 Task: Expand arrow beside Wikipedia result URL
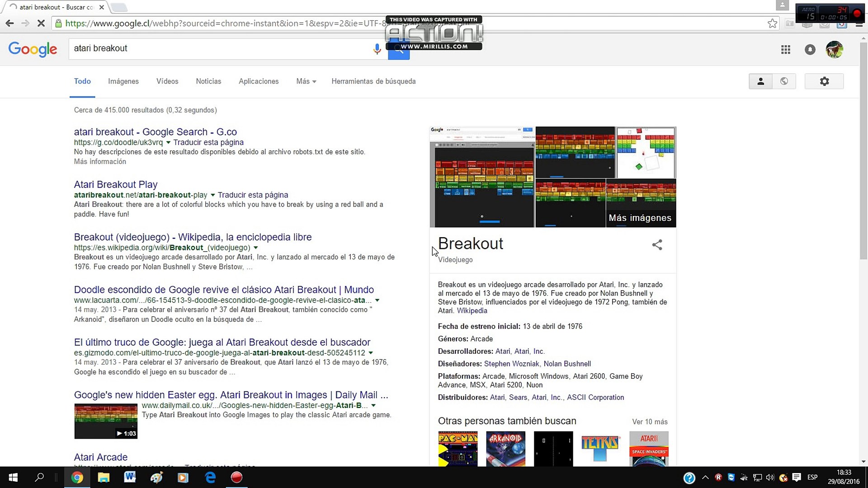(x=255, y=248)
